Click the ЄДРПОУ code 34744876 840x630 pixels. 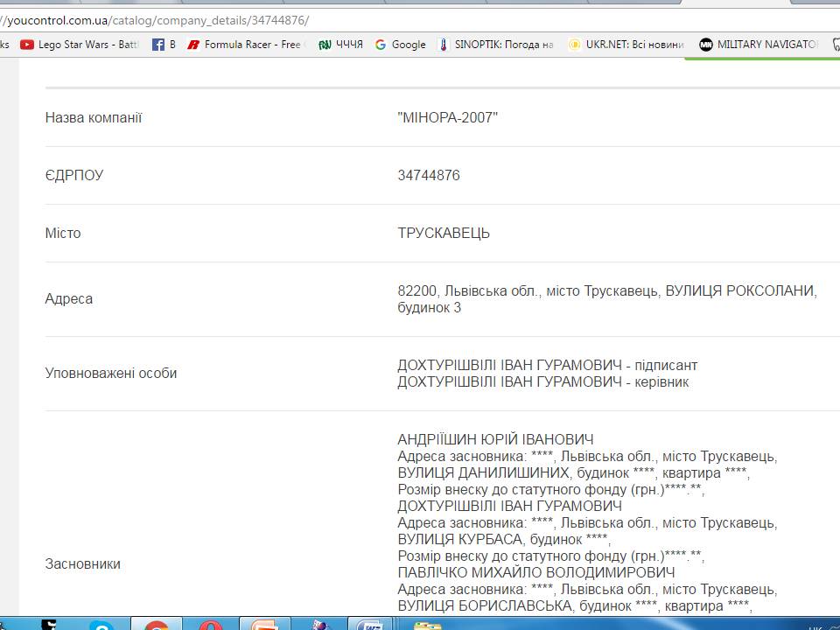click(429, 176)
